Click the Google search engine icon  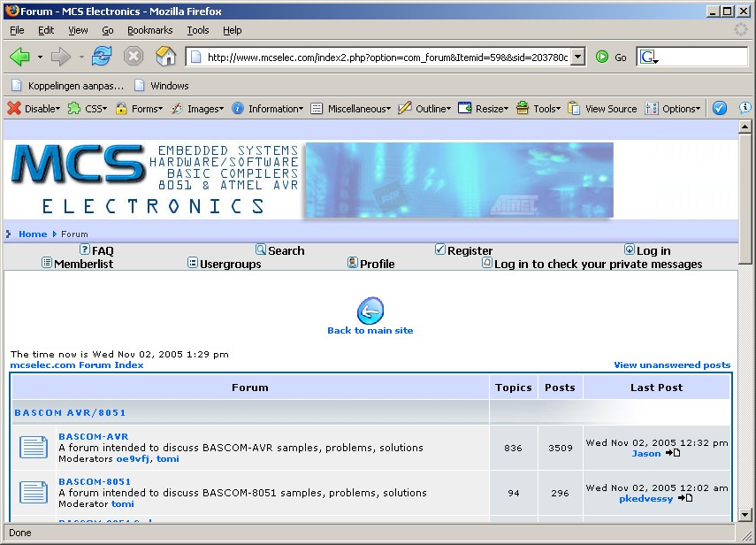pos(648,58)
